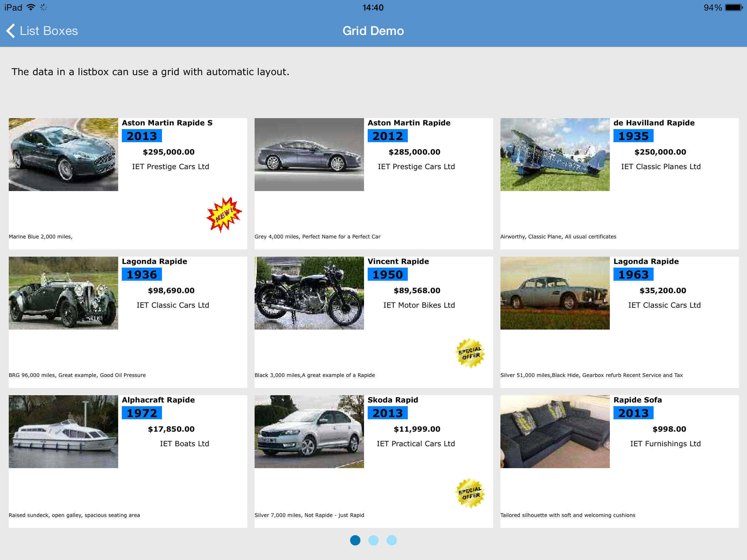The height and width of the screenshot is (560, 747).
Task: Open the de Havilland Rapide plane photo
Action: pos(555,155)
